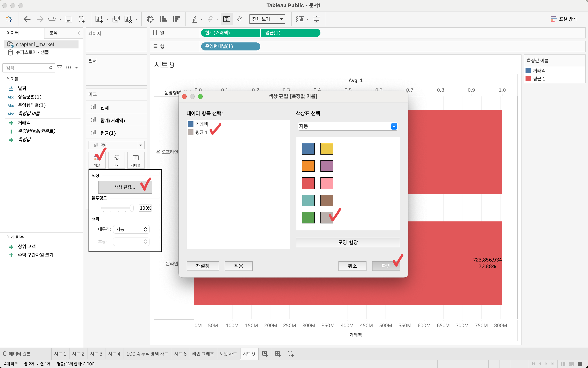Expand the 막대 mark type dropdown
588x368 pixels.
141,145
